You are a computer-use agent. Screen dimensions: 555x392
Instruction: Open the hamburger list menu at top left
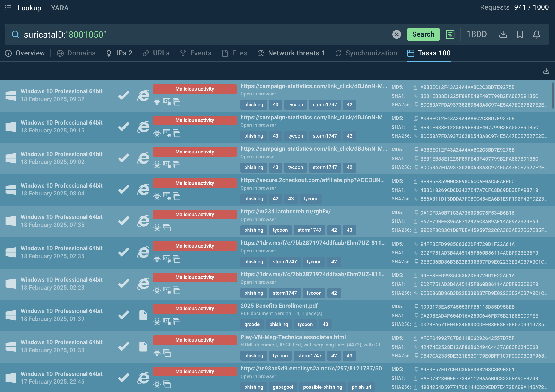pyautogui.click(x=8, y=8)
